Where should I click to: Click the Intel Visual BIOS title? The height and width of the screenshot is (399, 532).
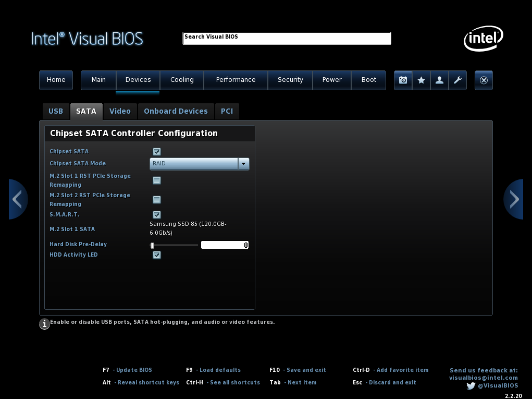(87, 39)
